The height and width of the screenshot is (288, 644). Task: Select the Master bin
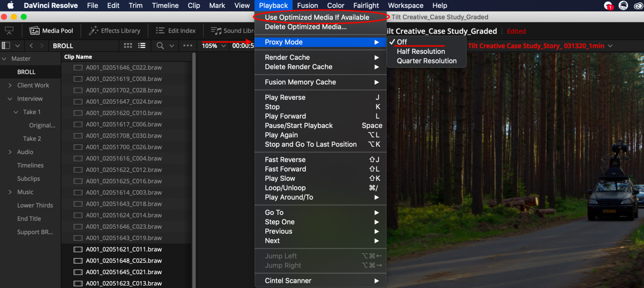(x=30, y=58)
